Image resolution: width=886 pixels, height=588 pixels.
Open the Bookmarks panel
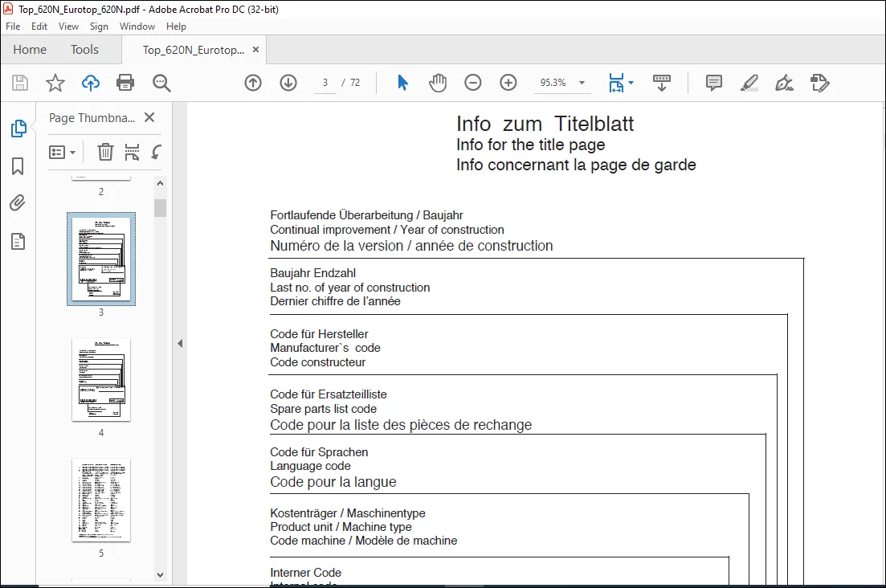point(18,166)
